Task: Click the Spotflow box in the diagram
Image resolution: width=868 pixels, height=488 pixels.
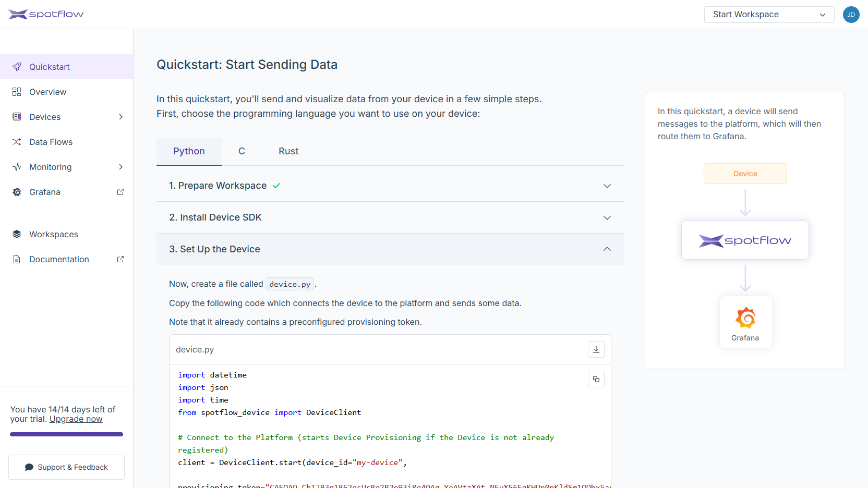Action: [x=745, y=240]
